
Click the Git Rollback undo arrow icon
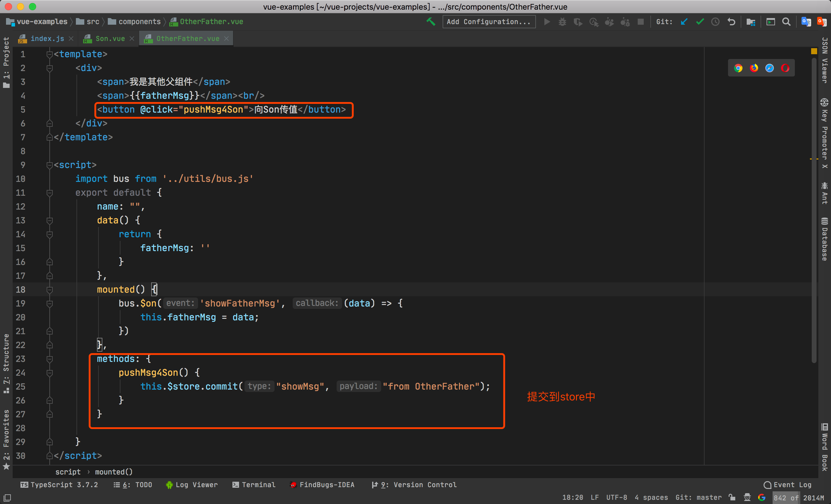point(731,22)
